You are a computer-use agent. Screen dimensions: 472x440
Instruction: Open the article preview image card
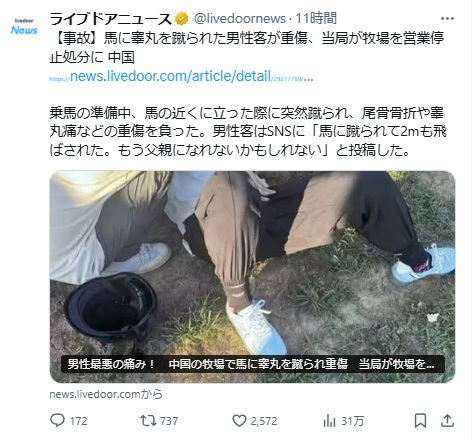(x=252, y=277)
